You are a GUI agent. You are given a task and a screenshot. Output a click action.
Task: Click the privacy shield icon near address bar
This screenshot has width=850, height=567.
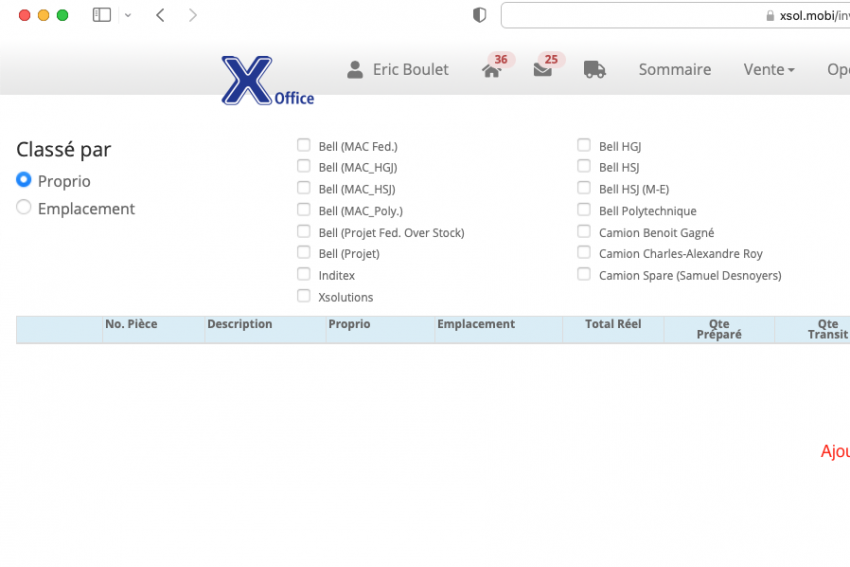pos(480,15)
